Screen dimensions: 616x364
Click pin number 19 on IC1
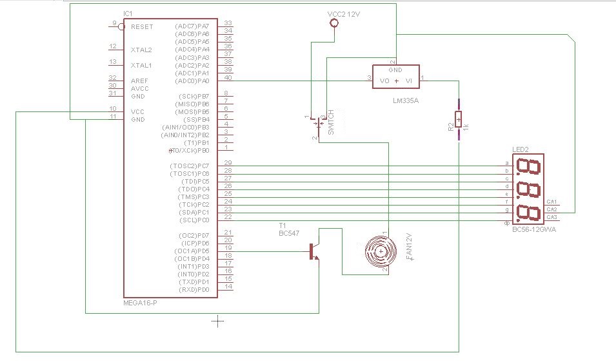pos(228,247)
